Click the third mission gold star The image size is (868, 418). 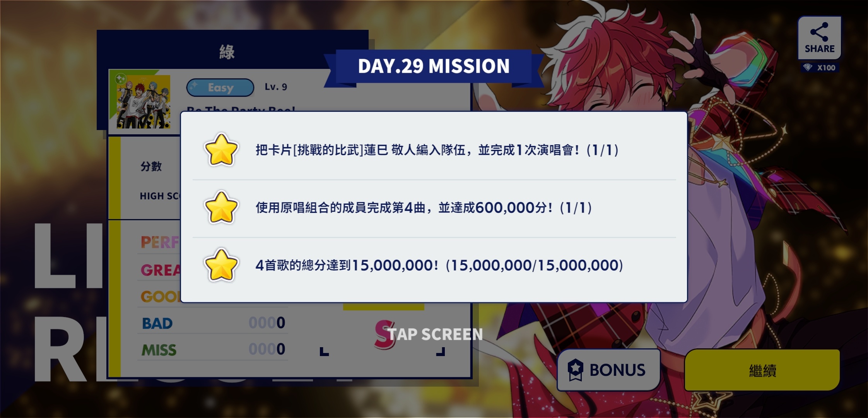coord(221,265)
